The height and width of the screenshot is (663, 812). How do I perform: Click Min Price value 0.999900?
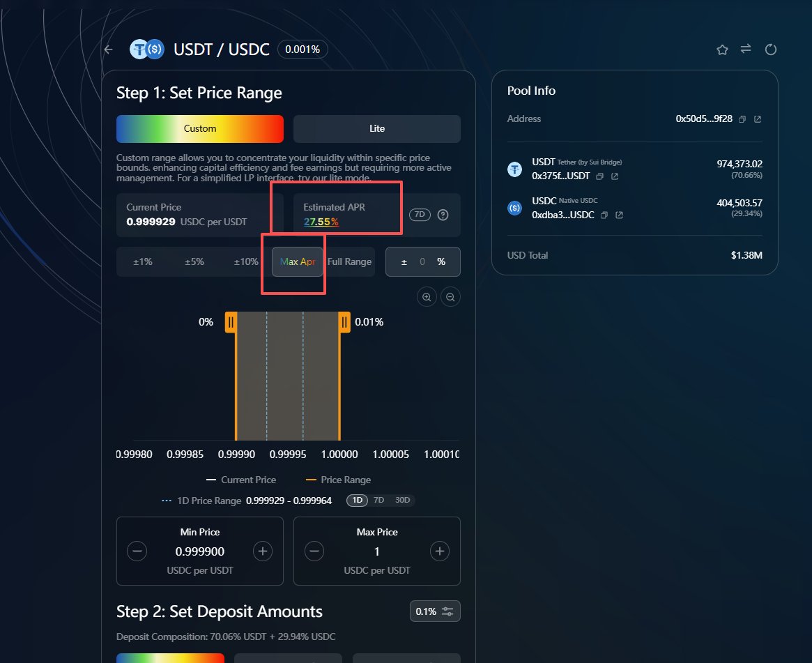tap(200, 551)
